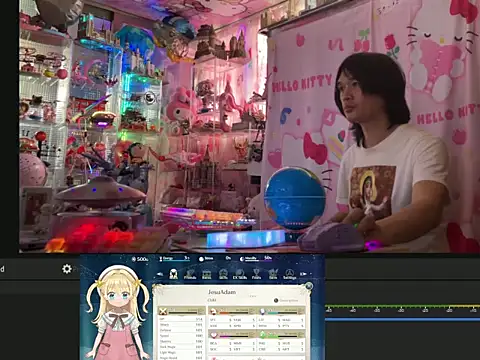
Task: Click the Stress indicator in top row
Action: (x=215, y=258)
